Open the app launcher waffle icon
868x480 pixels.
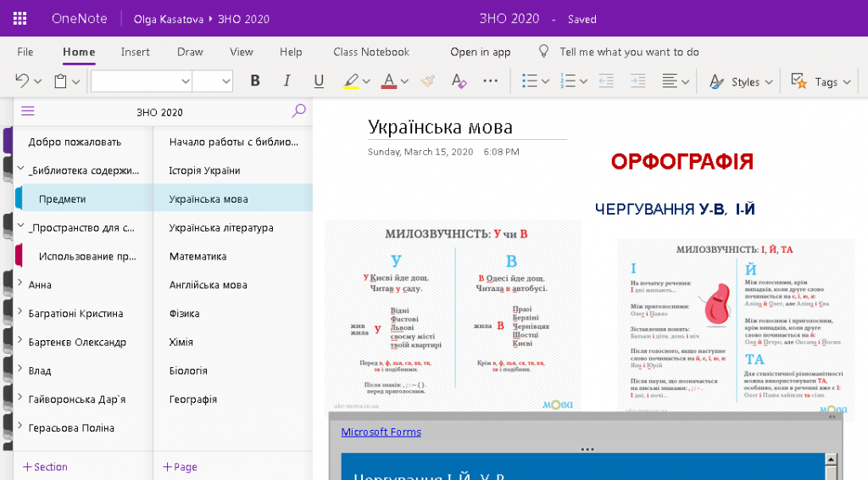click(20, 19)
